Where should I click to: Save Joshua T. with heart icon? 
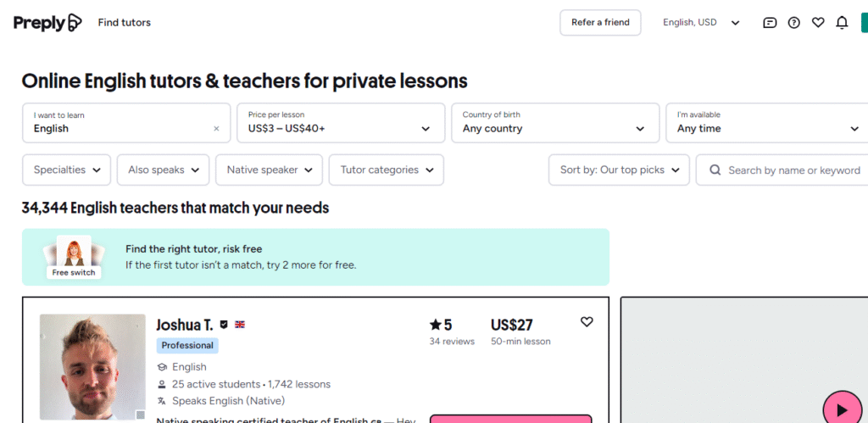(587, 322)
